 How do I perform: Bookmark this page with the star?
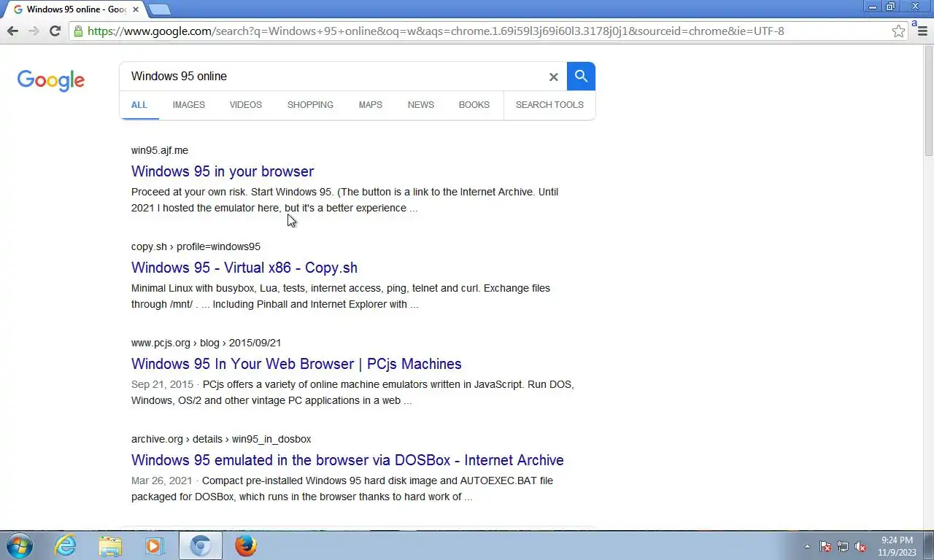[898, 31]
